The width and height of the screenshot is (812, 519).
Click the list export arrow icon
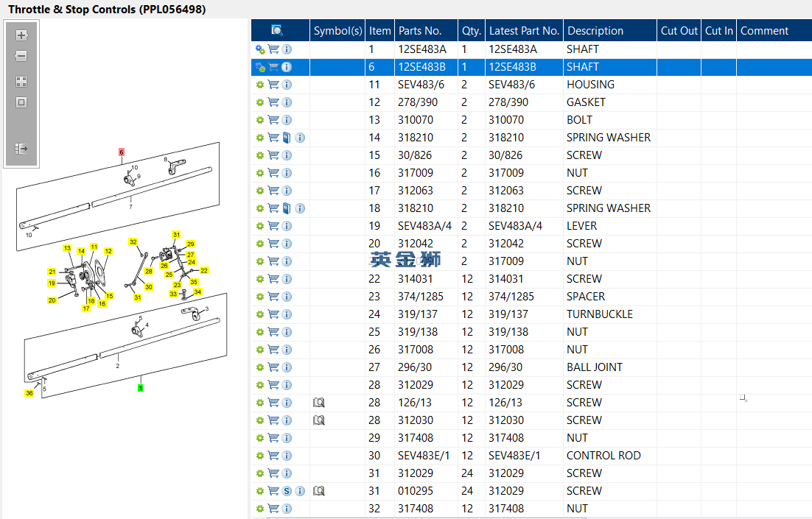21,149
